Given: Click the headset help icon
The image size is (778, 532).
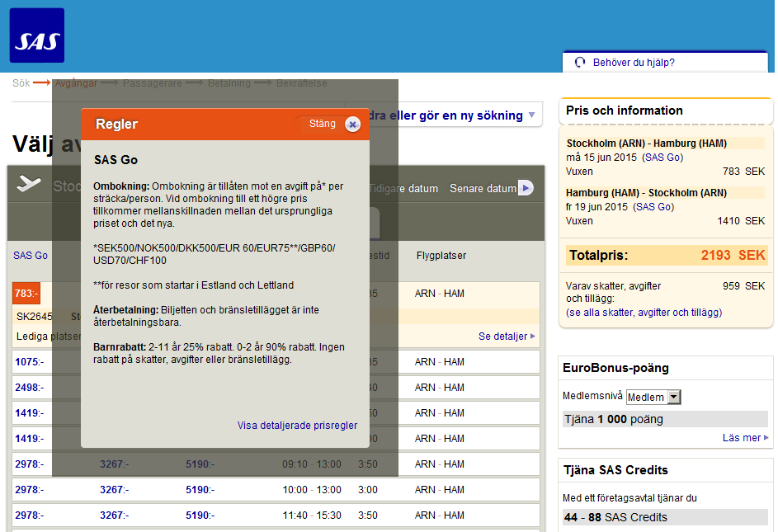Looking at the screenshot, I should click(x=580, y=63).
